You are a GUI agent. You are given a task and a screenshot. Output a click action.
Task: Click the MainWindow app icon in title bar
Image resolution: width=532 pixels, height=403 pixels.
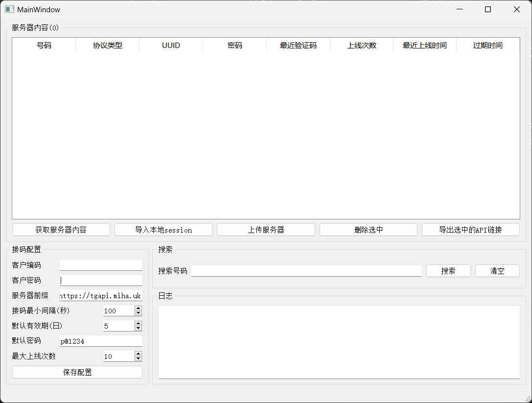pyautogui.click(x=9, y=9)
